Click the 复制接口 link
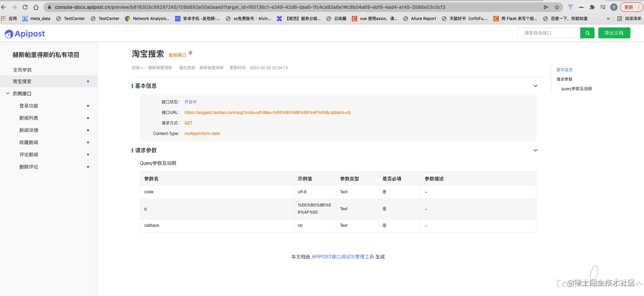The image size is (644, 296). click(x=178, y=55)
